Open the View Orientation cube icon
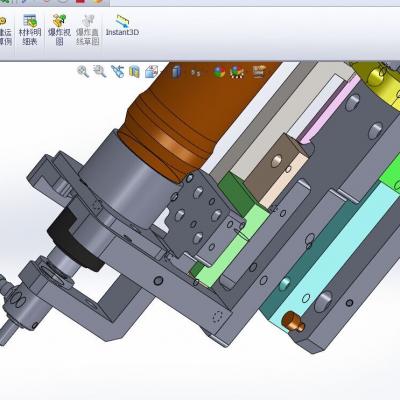This screenshot has height=400, width=400. (152, 72)
